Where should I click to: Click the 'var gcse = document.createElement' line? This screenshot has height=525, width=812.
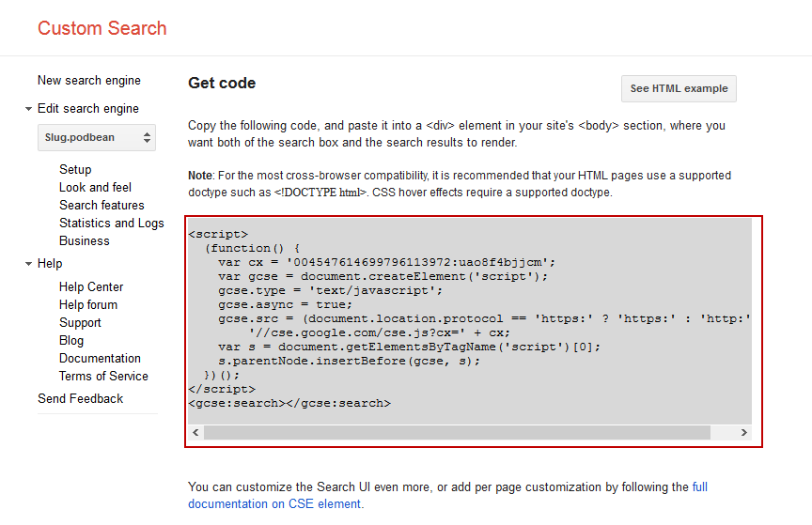click(383, 276)
